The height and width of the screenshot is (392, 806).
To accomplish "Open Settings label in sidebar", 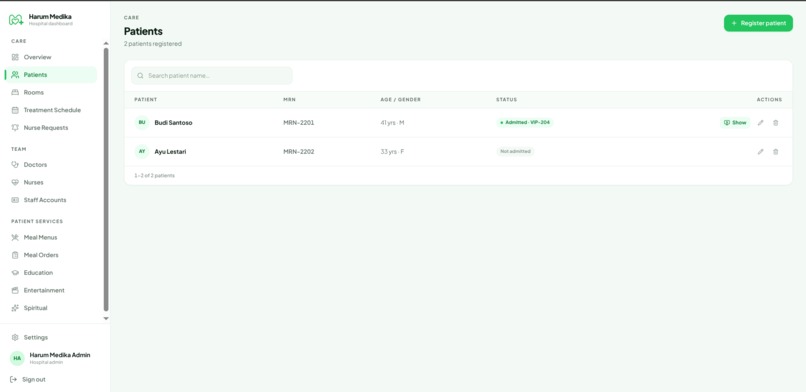I will pyautogui.click(x=35, y=338).
